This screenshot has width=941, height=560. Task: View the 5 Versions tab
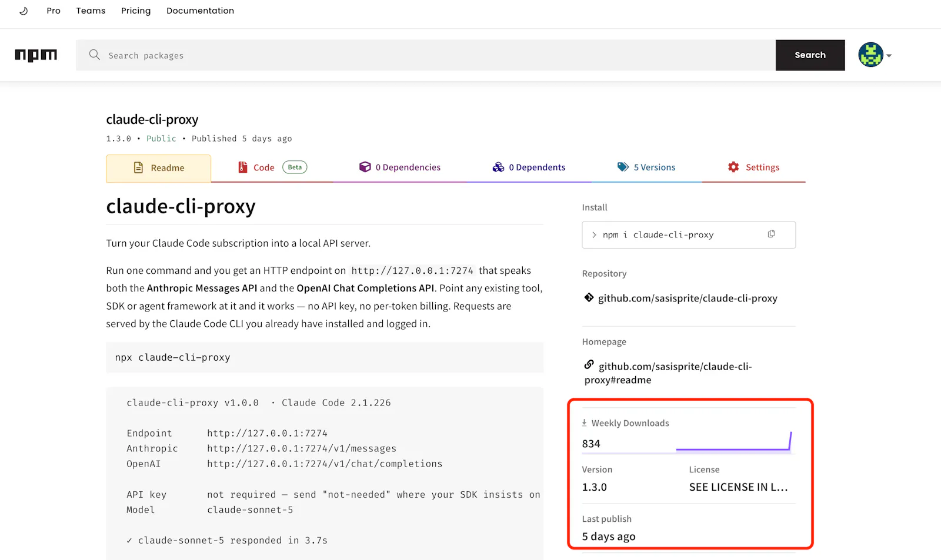point(646,167)
